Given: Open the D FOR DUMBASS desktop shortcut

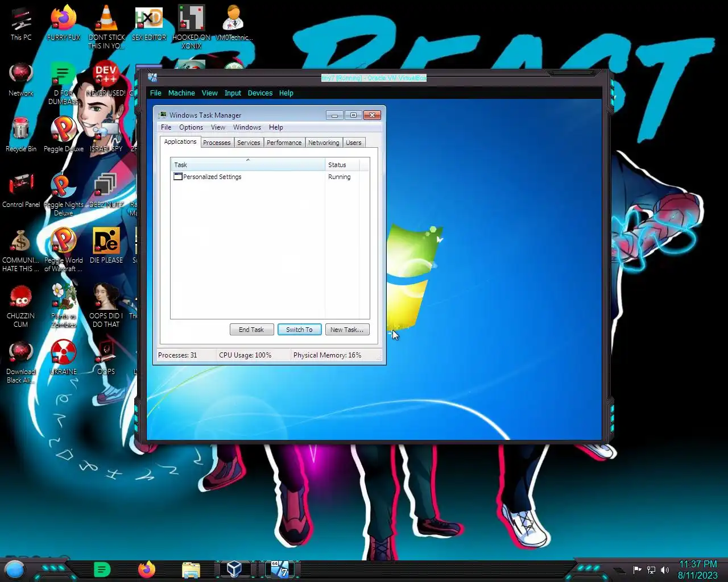Looking at the screenshot, I should click(x=64, y=84).
